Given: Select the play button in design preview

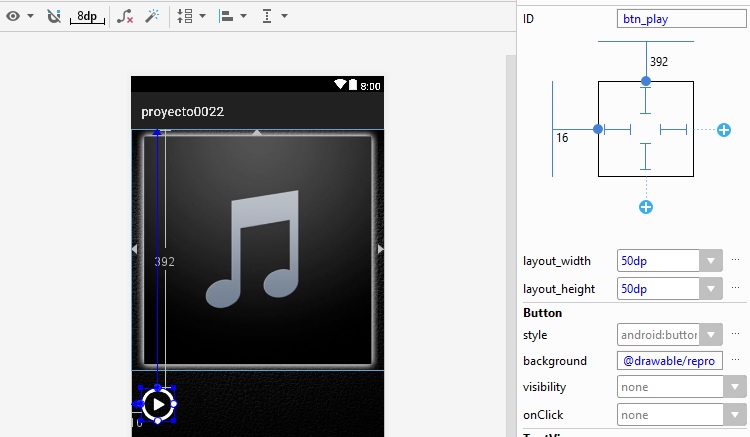Looking at the screenshot, I should click(x=157, y=404).
